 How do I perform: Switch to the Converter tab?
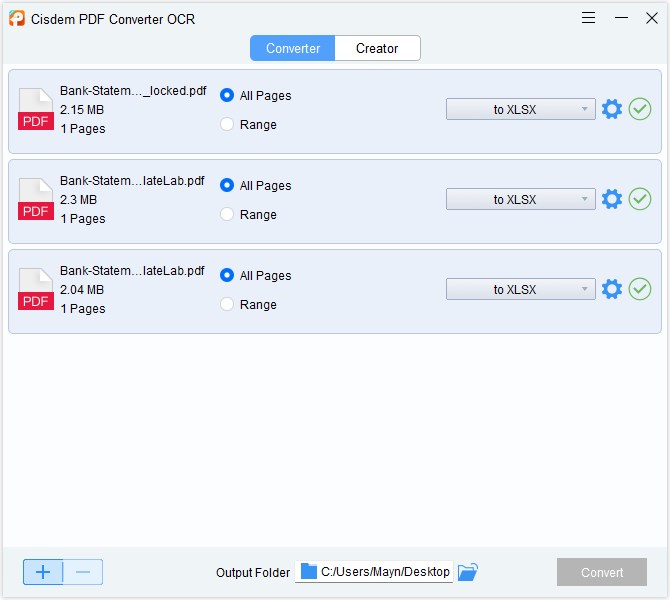[293, 48]
